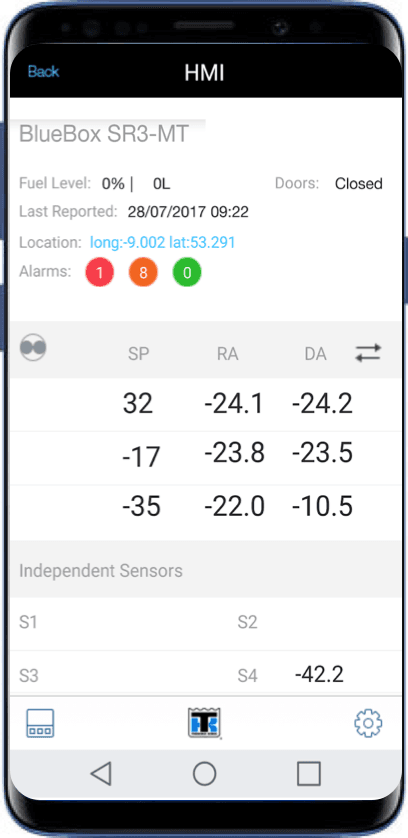Select the setpoint value -17
Image resolution: width=408 pixels, height=838 pixels.
pos(141,457)
